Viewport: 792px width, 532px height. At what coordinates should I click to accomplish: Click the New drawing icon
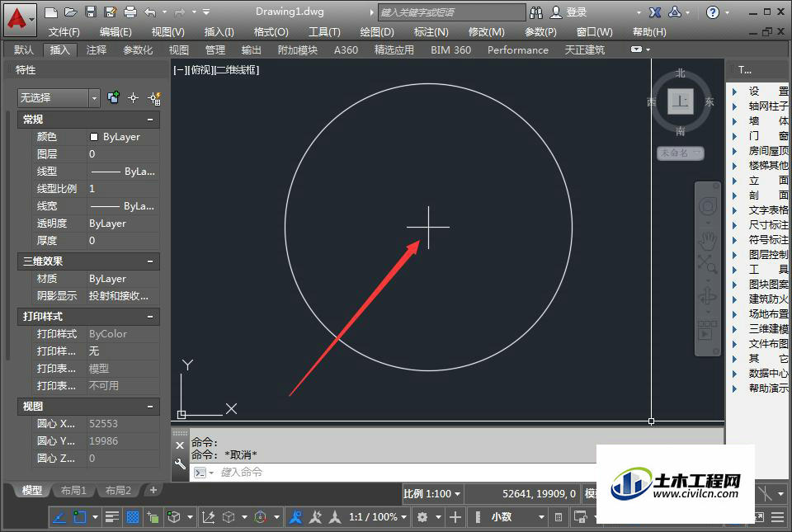50,12
